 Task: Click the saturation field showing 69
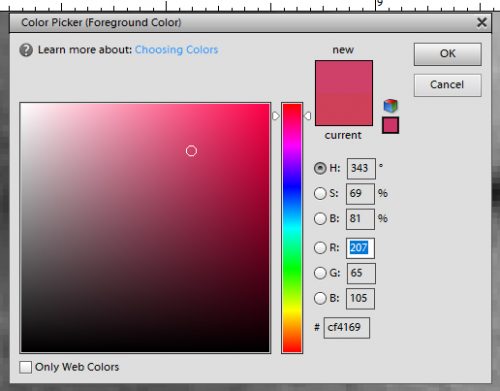(x=360, y=194)
